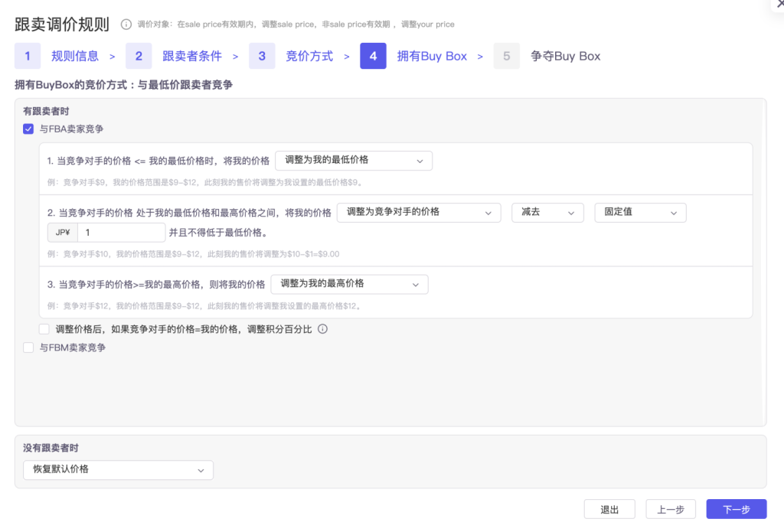This screenshot has height=532, width=784.
Task: Click the rule 3 label 当竞争对手的价格>=我的最高价格
Action: (x=156, y=285)
